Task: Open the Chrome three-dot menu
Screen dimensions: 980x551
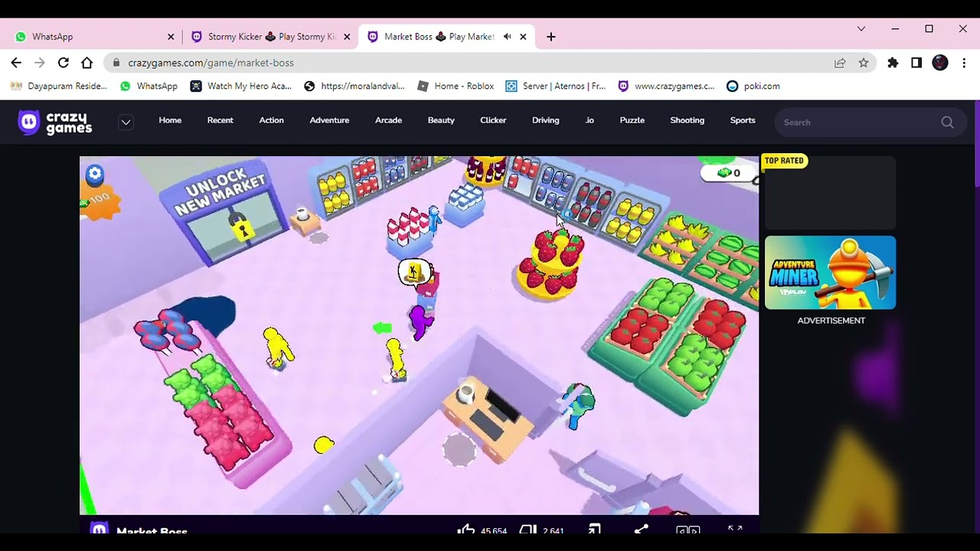Action: tap(964, 63)
